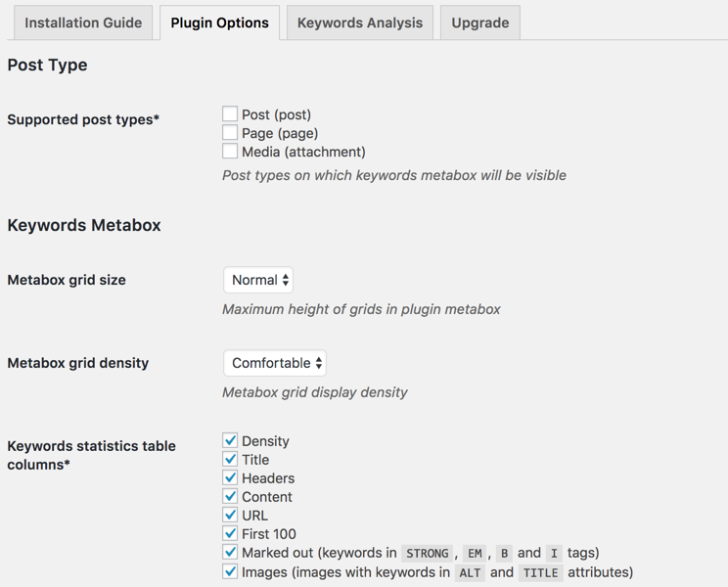Uncheck the Density column checkbox
Viewport: 728px width, 587px height.
point(230,441)
